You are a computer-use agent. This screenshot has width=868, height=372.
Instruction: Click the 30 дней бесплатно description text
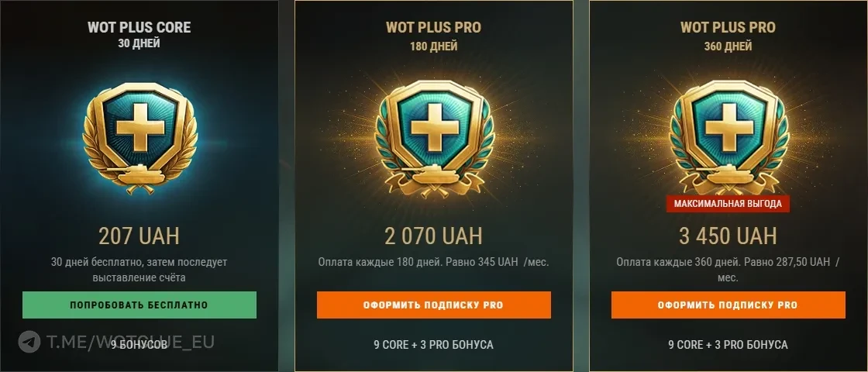139,270
